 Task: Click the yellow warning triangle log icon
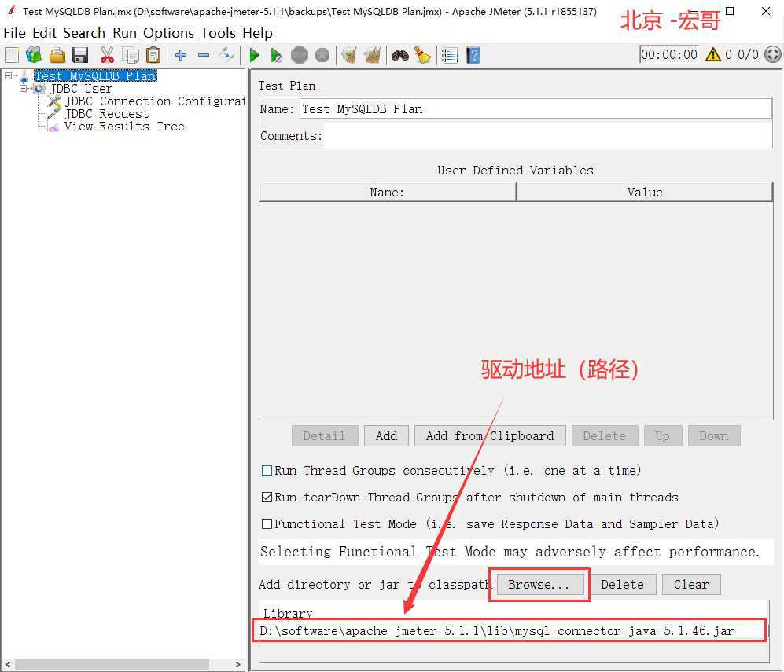pyautogui.click(x=713, y=54)
